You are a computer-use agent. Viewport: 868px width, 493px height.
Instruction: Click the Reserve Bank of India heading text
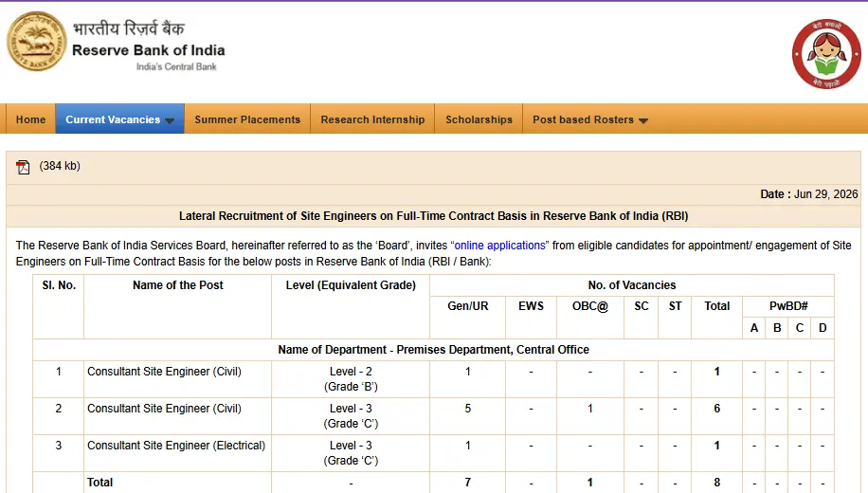point(149,50)
